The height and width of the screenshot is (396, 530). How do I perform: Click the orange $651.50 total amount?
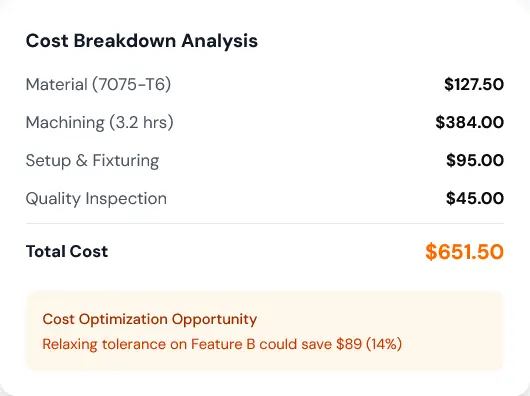tap(464, 252)
